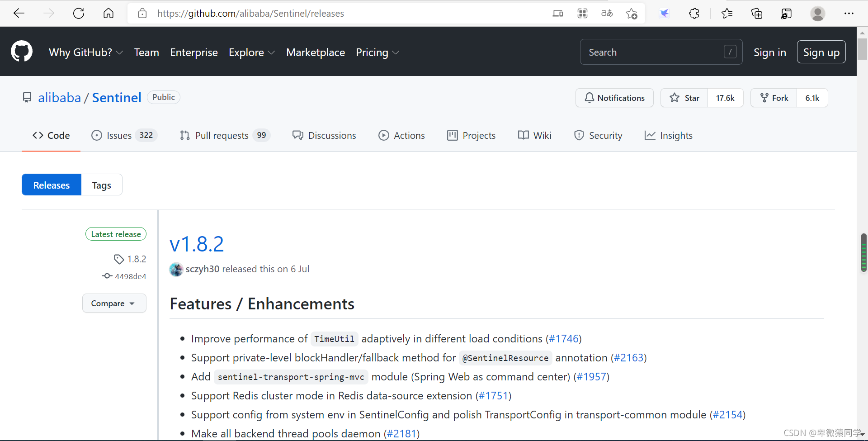Open pull request #2163
868x441 pixels.
(629, 357)
